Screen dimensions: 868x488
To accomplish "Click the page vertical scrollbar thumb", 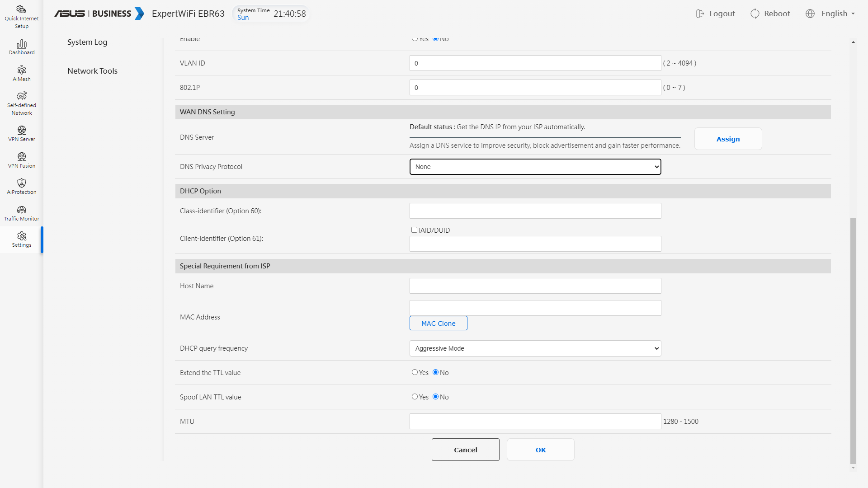I will click(x=853, y=341).
